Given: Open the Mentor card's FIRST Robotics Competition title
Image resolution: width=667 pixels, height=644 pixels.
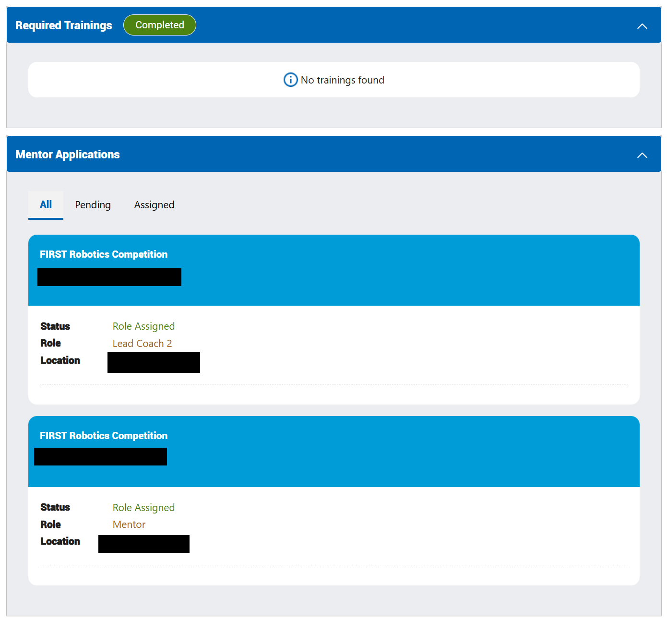Looking at the screenshot, I should click(x=104, y=436).
